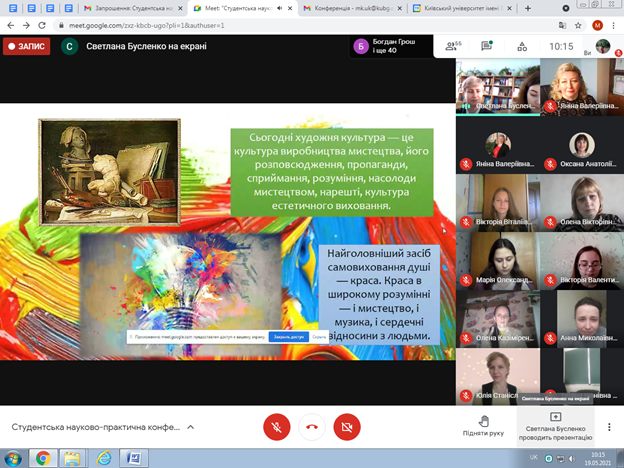
Task: Hang up with the red phone button
Action: (x=312, y=427)
